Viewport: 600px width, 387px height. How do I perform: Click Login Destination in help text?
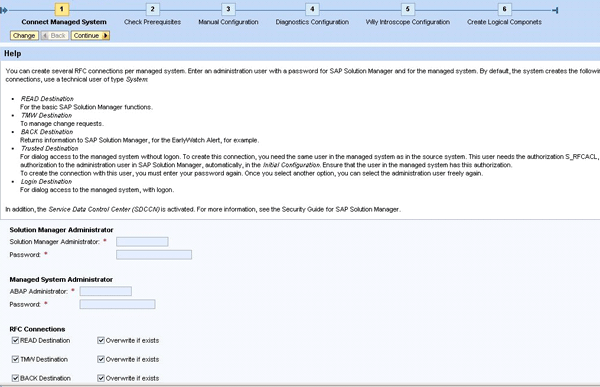[46, 181]
